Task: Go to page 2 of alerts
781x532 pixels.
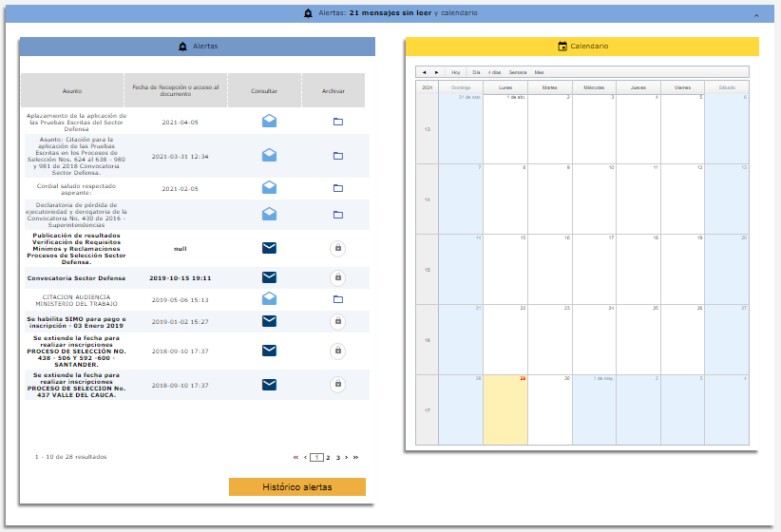Action: tap(328, 457)
